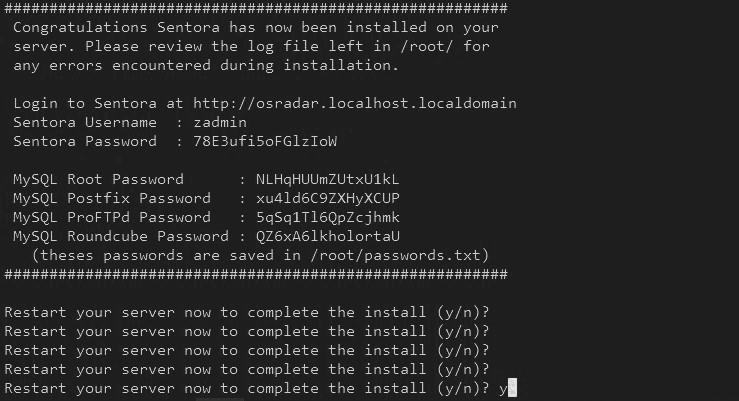739x401 pixels.
Task: Click the typed y answer on the last prompt
Action: click(x=502, y=388)
